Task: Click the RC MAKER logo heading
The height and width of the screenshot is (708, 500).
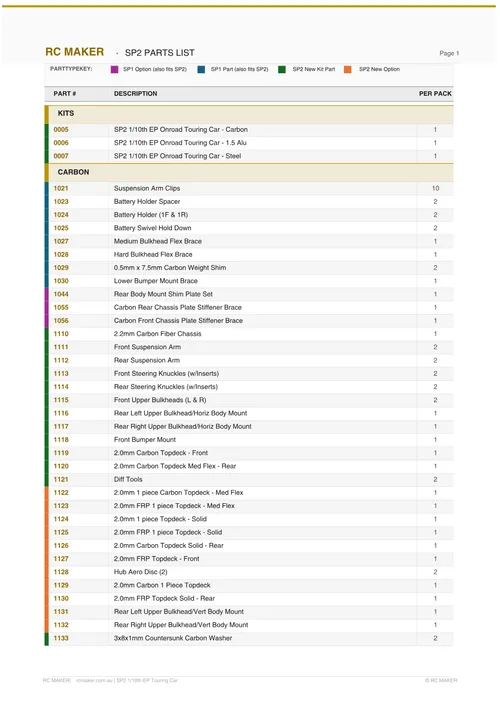Action: [75, 52]
